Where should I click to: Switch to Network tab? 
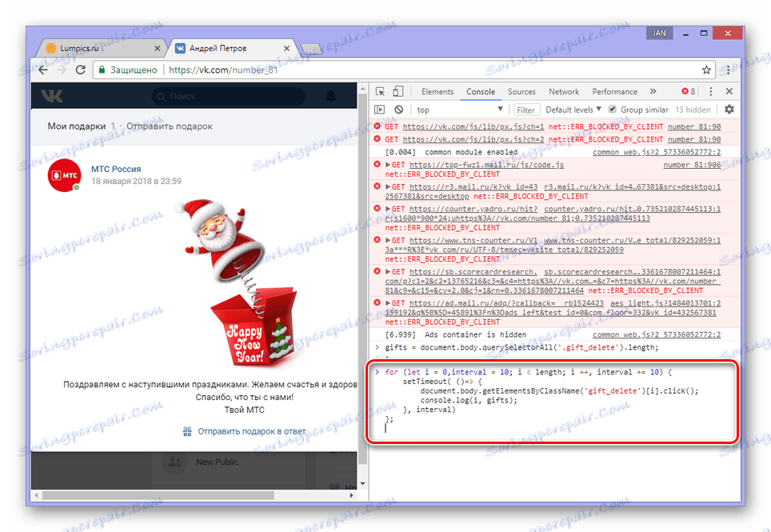coord(564,91)
